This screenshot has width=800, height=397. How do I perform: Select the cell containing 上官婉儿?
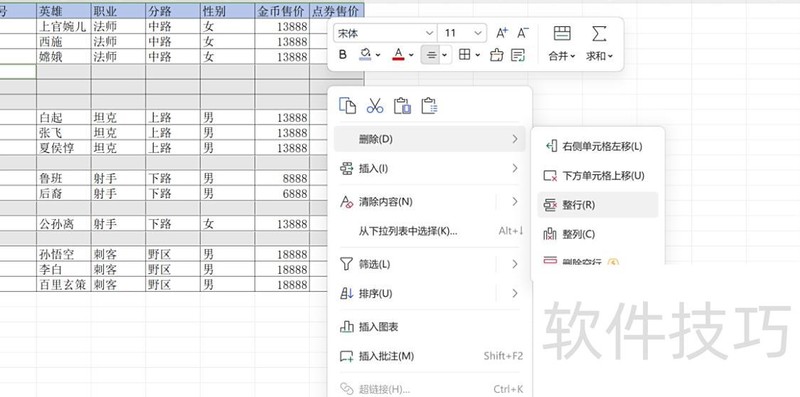pyautogui.click(x=64, y=27)
